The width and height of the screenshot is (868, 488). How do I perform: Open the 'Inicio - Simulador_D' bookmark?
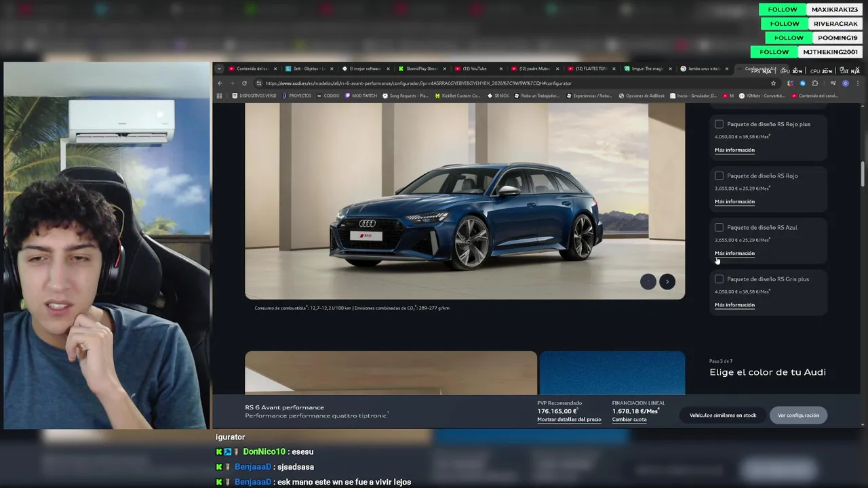coord(694,96)
